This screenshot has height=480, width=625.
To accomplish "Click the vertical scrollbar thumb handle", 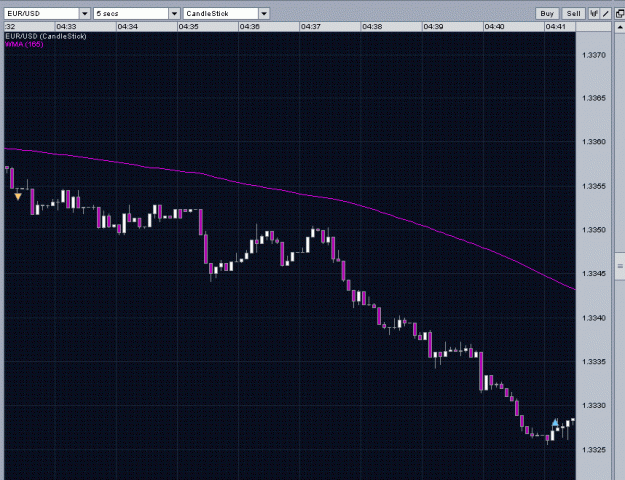I will click(620, 266).
